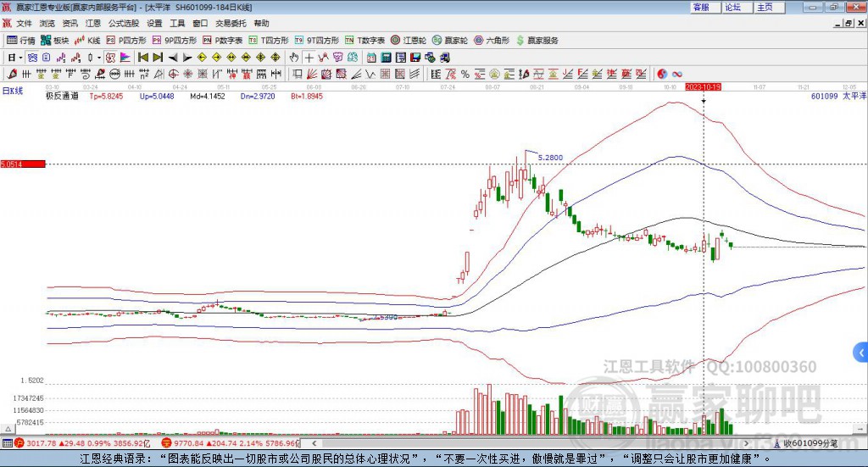This screenshot has height=467, width=868.
Task: Open the 六角形 hexagon tool
Action: point(492,41)
